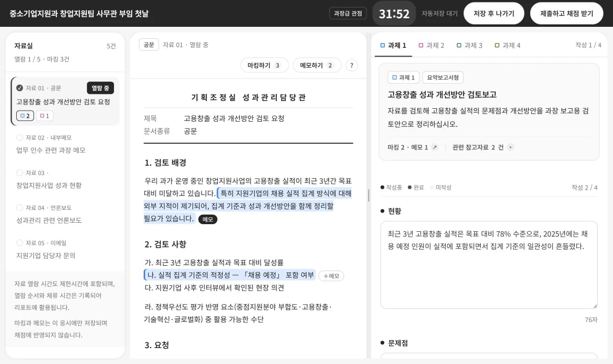Click the 자동저장 대기 status text

tap(440, 13)
